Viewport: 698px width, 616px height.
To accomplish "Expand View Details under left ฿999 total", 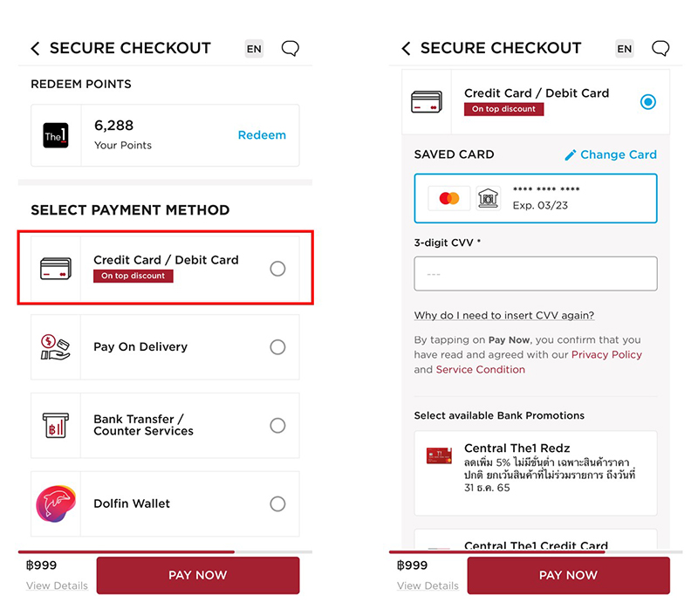I will 57,585.
